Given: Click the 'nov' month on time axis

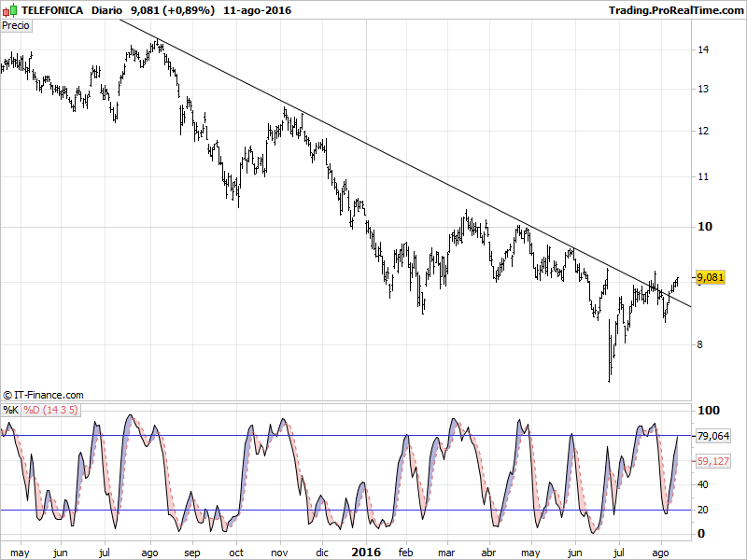Looking at the screenshot, I should point(279,553).
